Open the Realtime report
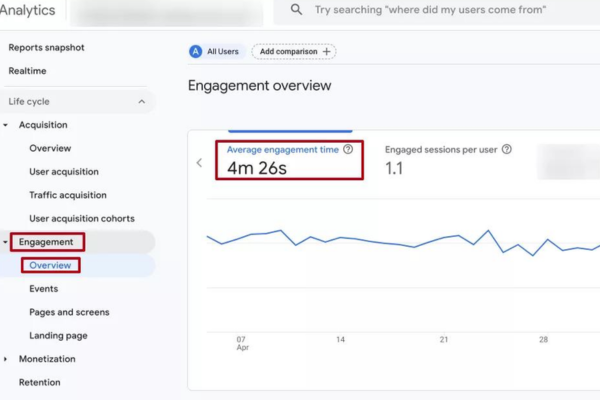Viewport: 600px width, 400px height. [x=27, y=71]
